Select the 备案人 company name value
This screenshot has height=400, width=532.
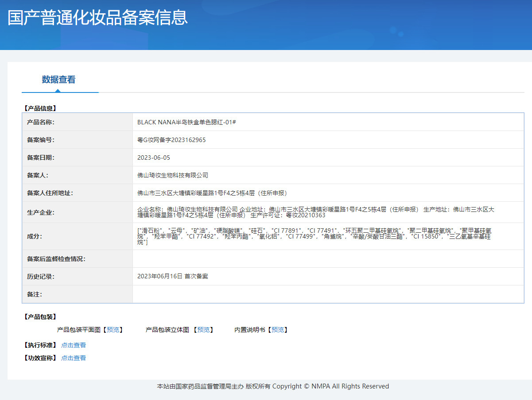click(x=173, y=175)
